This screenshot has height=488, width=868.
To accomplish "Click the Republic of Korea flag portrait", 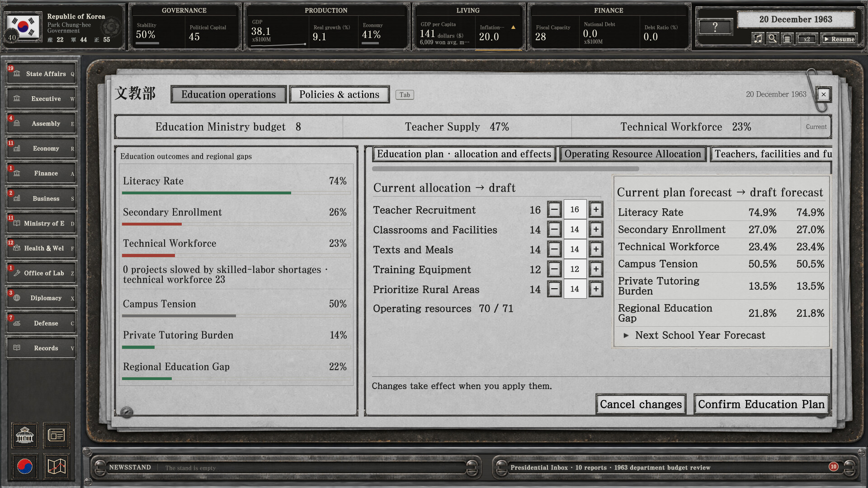I will (x=24, y=27).
